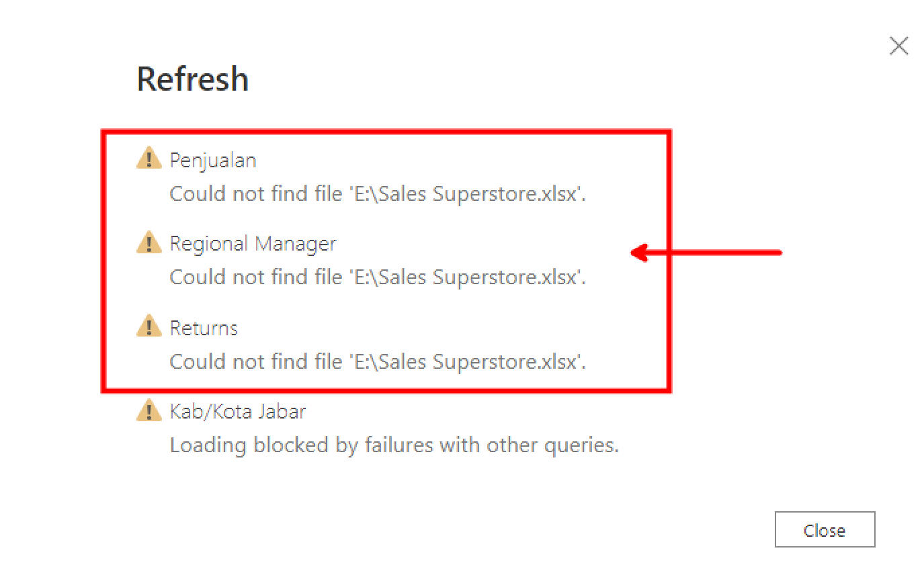The height and width of the screenshot is (569, 924).
Task: Click the 'Loading blocked by failures' message
Action: (394, 445)
